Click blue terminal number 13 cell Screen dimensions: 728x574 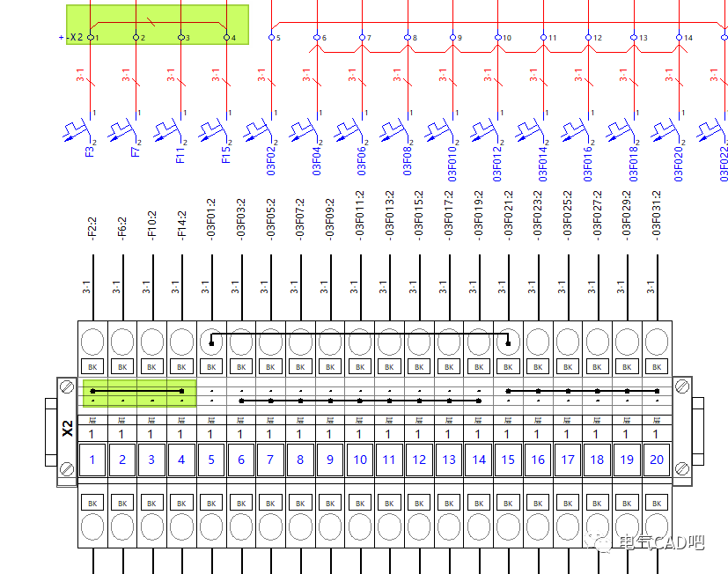[449, 460]
